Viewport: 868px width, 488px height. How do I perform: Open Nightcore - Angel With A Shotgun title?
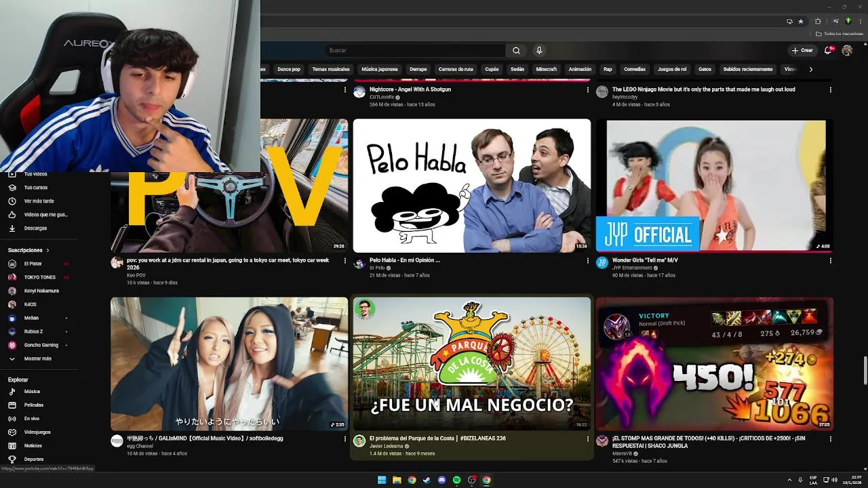click(x=410, y=89)
